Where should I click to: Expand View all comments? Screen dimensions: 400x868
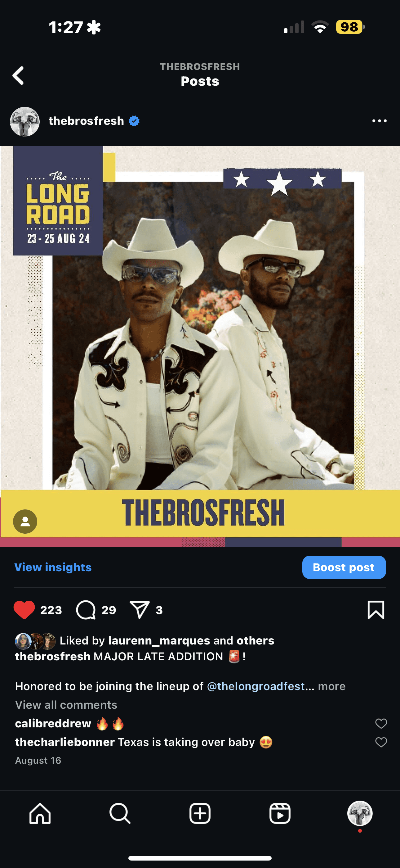pos(66,705)
